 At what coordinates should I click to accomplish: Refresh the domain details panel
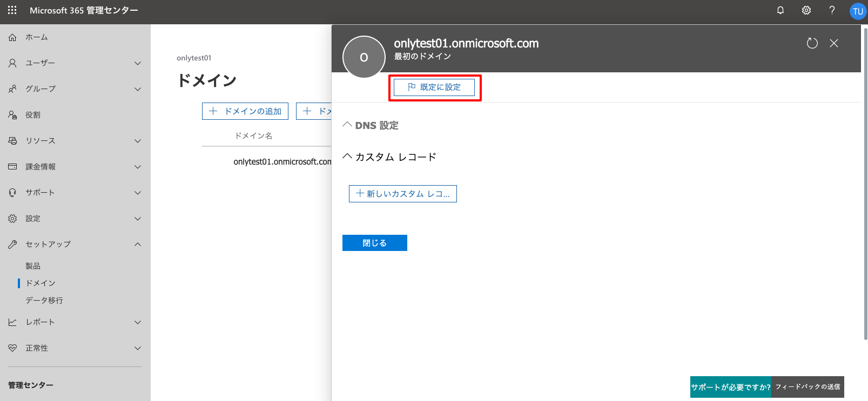(x=812, y=43)
